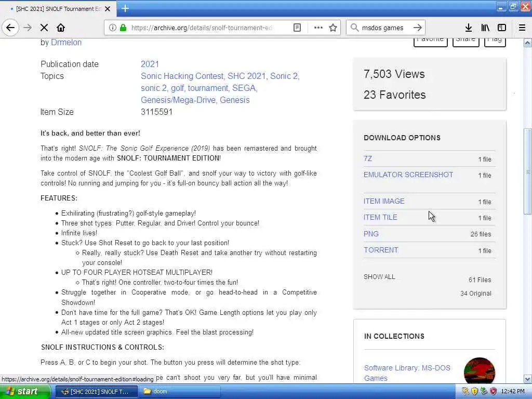
Task: Click the scrollbar up arrow
Action: click(x=527, y=43)
